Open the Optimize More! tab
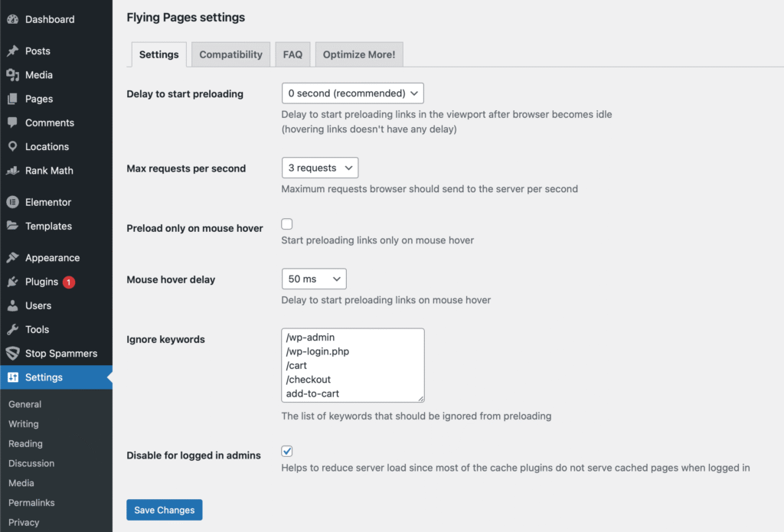The image size is (784, 532). (359, 54)
